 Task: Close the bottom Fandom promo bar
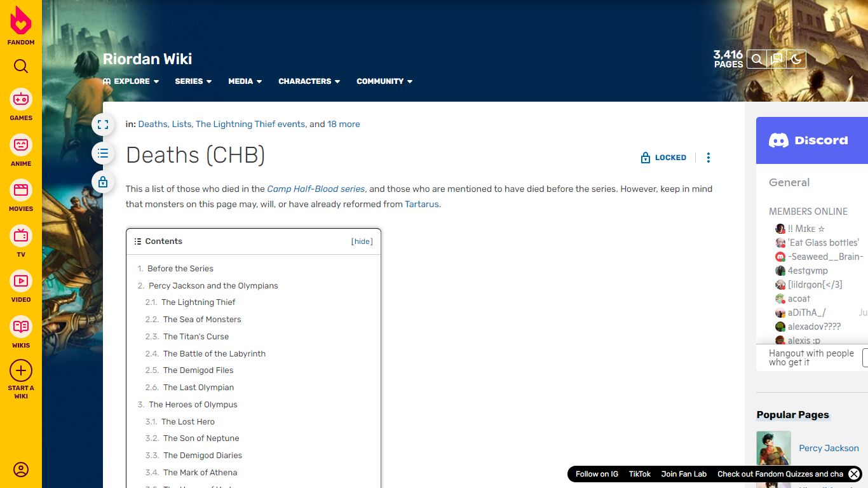(854, 474)
